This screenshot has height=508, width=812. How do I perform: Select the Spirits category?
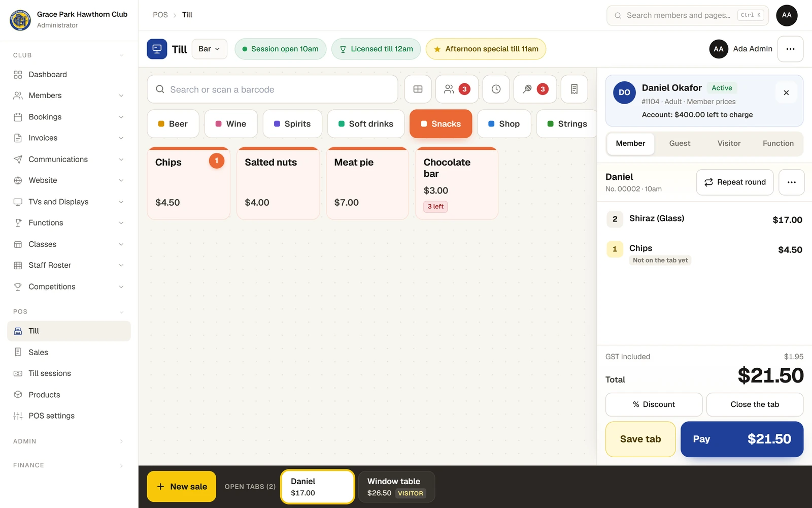point(292,124)
